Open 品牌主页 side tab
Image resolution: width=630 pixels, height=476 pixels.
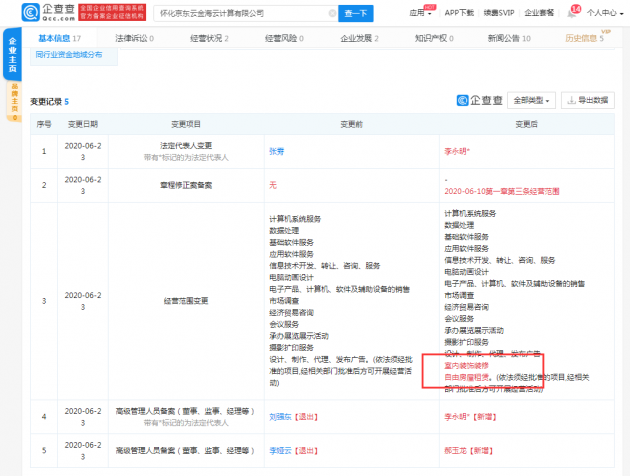pos(14,102)
